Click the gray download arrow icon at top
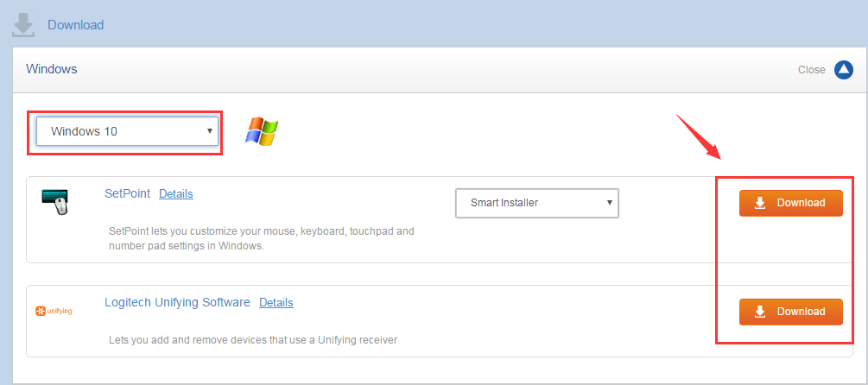 [23, 25]
